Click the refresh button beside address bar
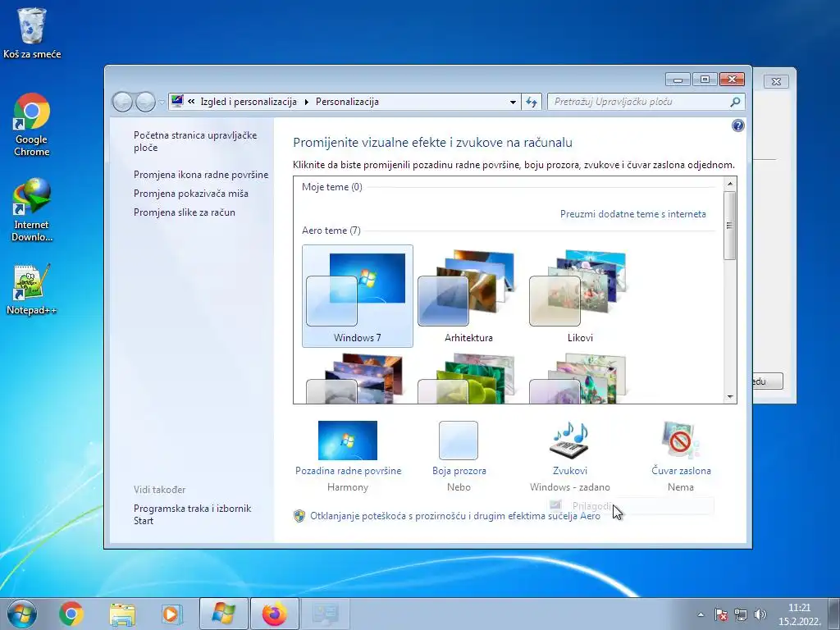This screenshot has height=630, width=840. pos(531,102)
